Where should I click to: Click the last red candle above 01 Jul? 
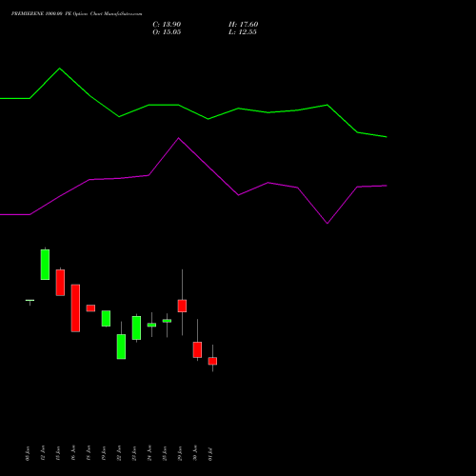coord(212,361)
